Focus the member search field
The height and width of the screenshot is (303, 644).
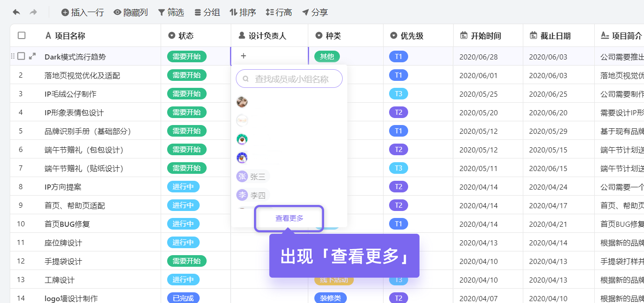[289, 79]
